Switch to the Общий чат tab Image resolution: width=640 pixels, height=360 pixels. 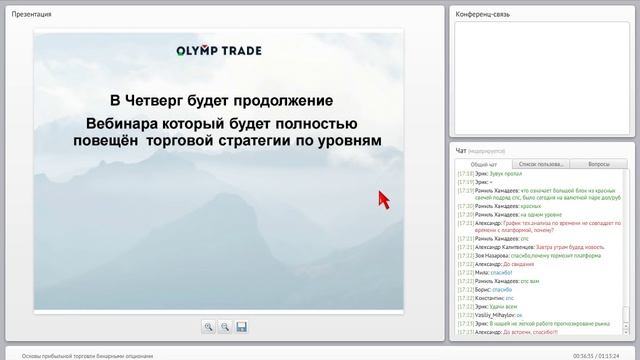(x=484, y=164)
